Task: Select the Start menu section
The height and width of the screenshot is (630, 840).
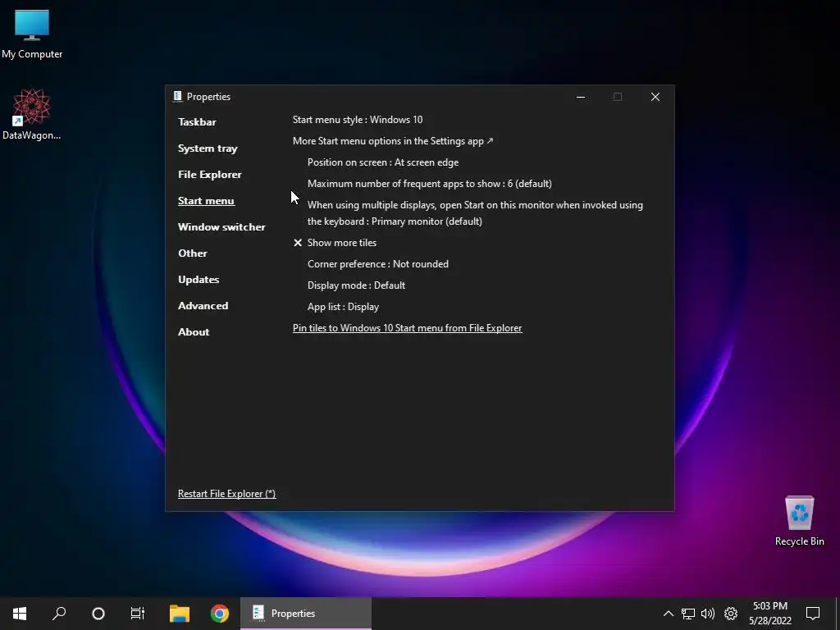Action: coord(206,201)
